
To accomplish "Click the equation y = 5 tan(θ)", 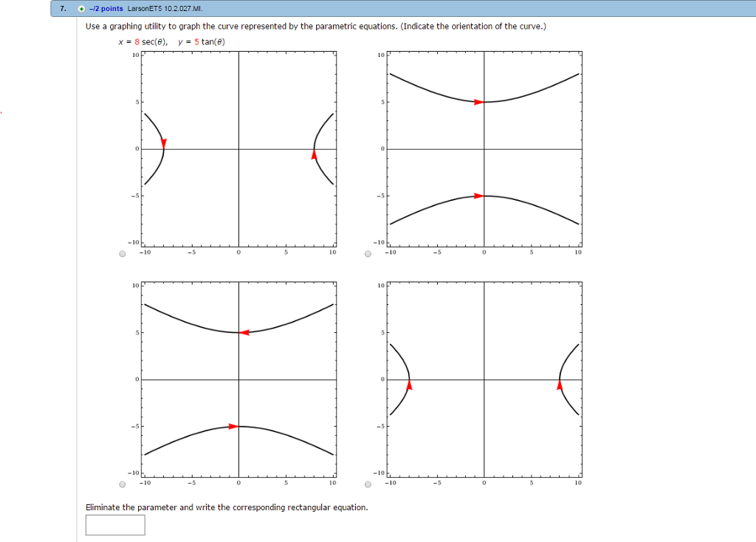I will tap(202, 42).
